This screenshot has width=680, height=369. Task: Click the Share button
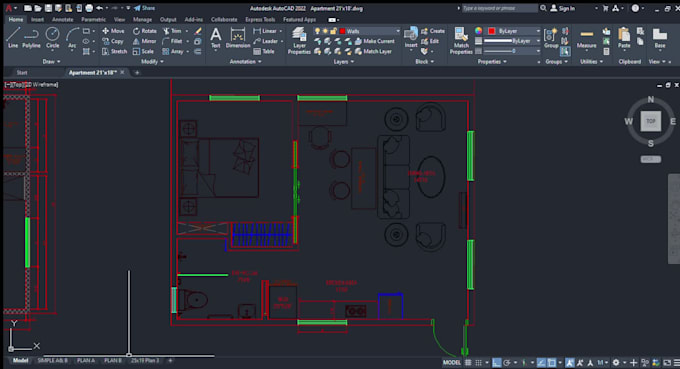pos(144,8)
